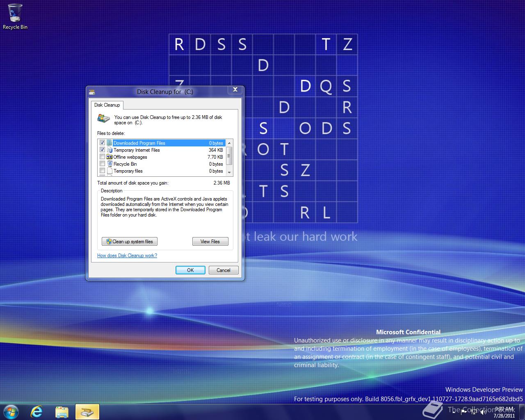This screenshot has height=420, width=525.
Task: Click the Start orb button
Action: click(x=10, y=411)
